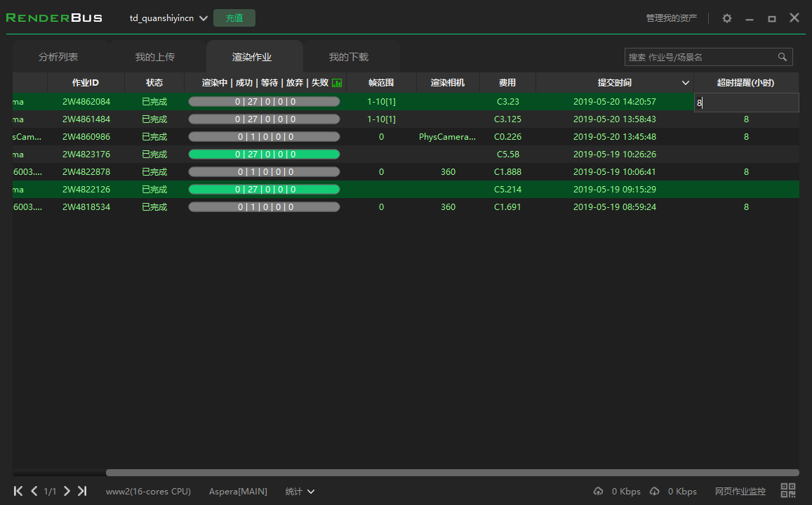
Task: Open the 统计 dropdown in status bar
Action: tap(300, 492)
